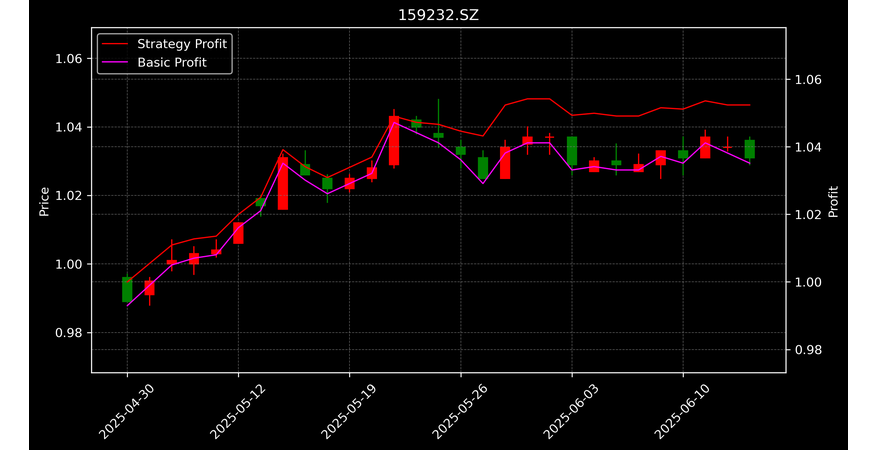Viewport: 878px width, 450px height.
Task: Select the Basic Profit legend label
Action: pyautogui.click(x=172, y=63)
